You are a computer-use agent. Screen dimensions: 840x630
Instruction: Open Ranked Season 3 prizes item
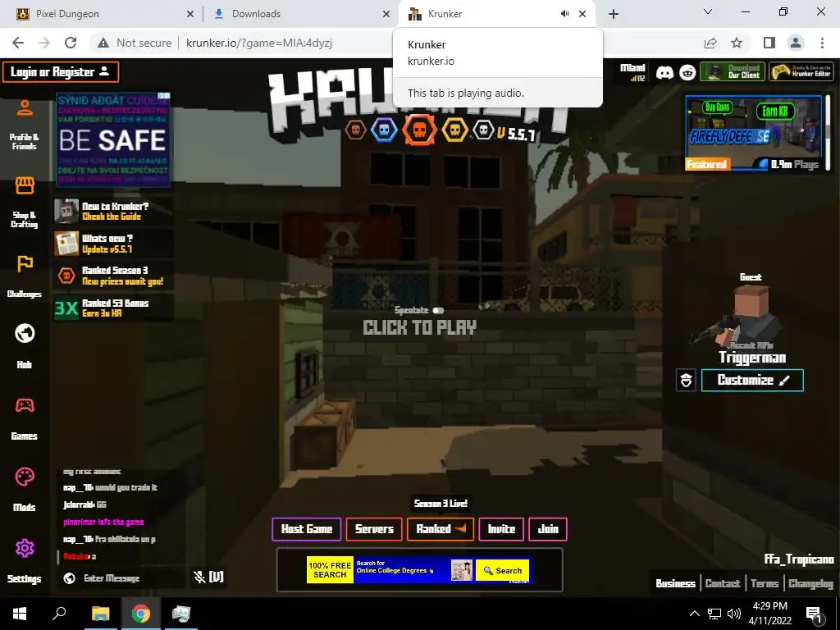point(113,276)
